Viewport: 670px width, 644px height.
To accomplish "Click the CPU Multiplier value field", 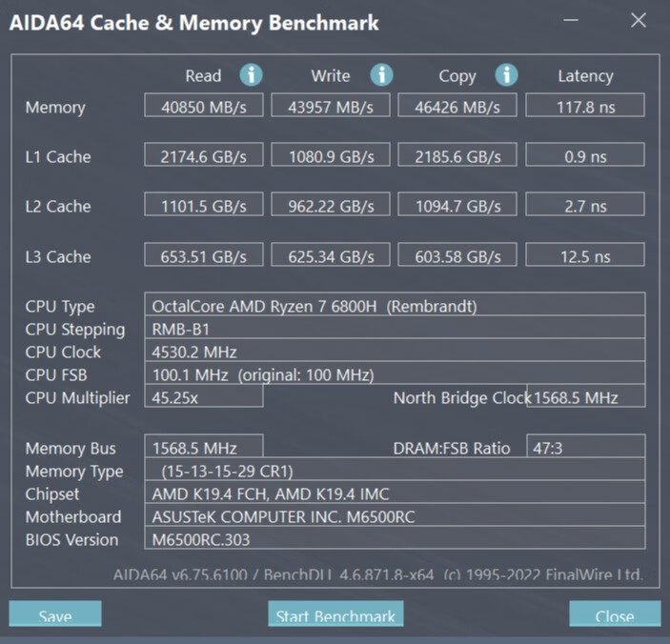I will click(204, 397).
